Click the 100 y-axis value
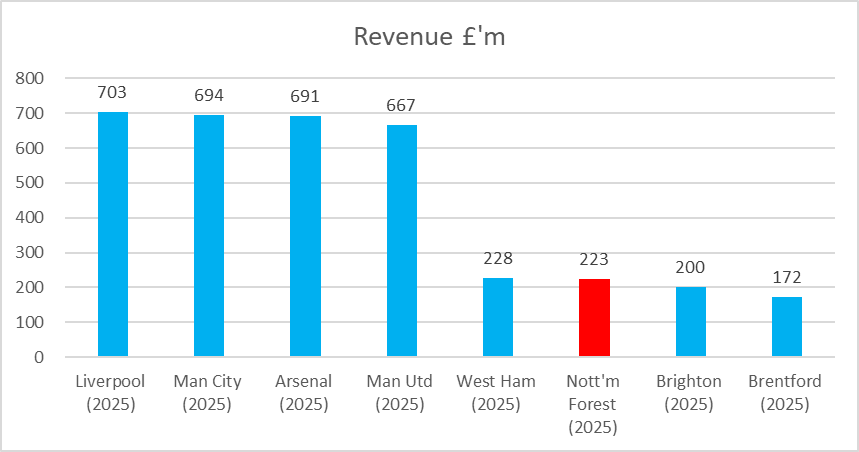The image size is (859, 452). (x=30, y=322)
